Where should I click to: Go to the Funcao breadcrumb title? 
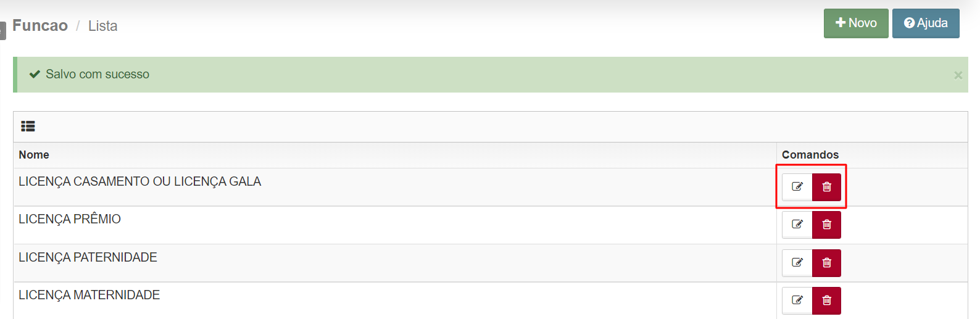(x=40, y=26)
